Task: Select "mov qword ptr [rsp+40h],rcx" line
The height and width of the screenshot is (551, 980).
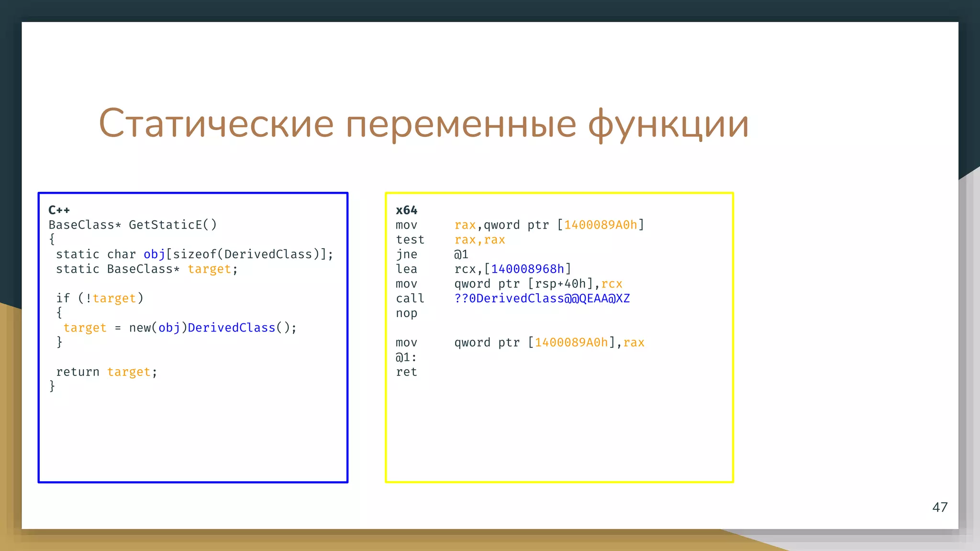Action: point(509,284)
